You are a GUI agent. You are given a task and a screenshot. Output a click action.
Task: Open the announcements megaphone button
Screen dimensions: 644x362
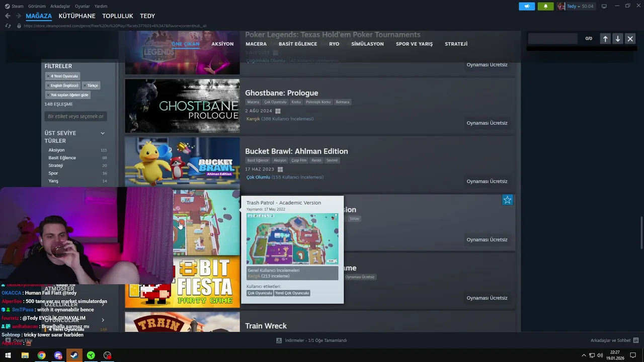(527, 6)
